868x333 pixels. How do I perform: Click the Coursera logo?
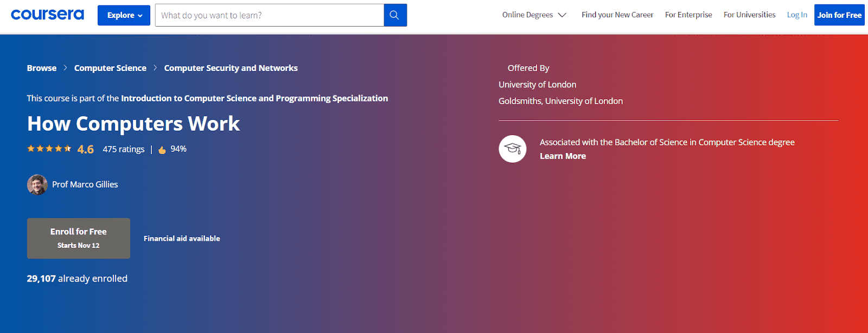click(48, 15)
